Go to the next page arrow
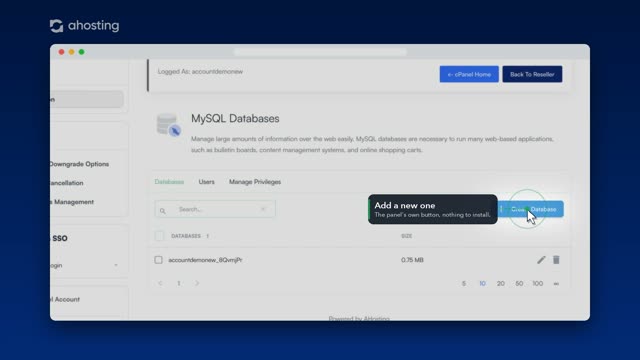This screenshot has height=360, width=640. [x=197, y=283]
